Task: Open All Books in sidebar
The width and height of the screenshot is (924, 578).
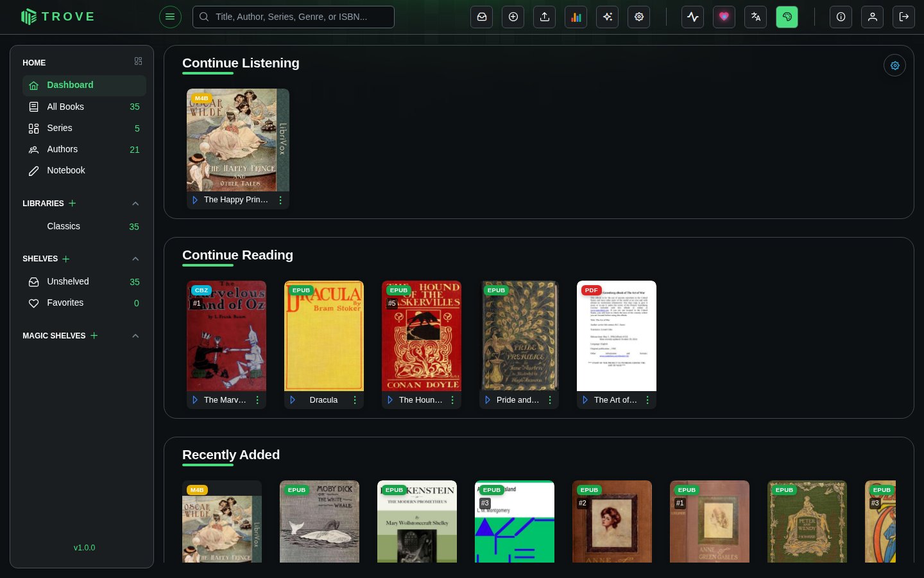Action: click(84, 107)
